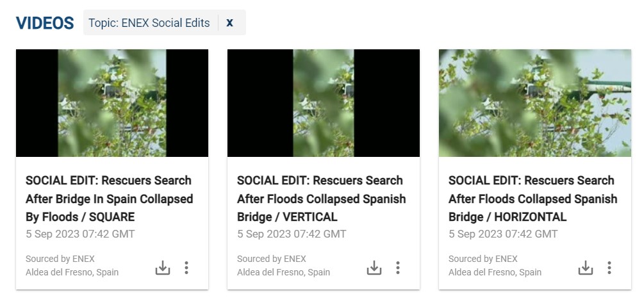This screenshot has width=644, height=301.
Task: Download the VERTICAL social edit video
Action: 374,268
